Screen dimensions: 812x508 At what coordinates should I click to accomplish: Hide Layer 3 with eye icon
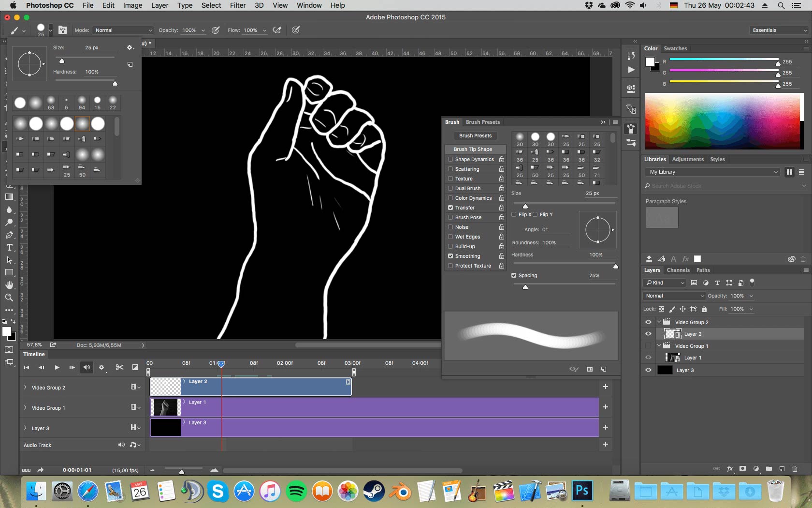pos(648,370)
